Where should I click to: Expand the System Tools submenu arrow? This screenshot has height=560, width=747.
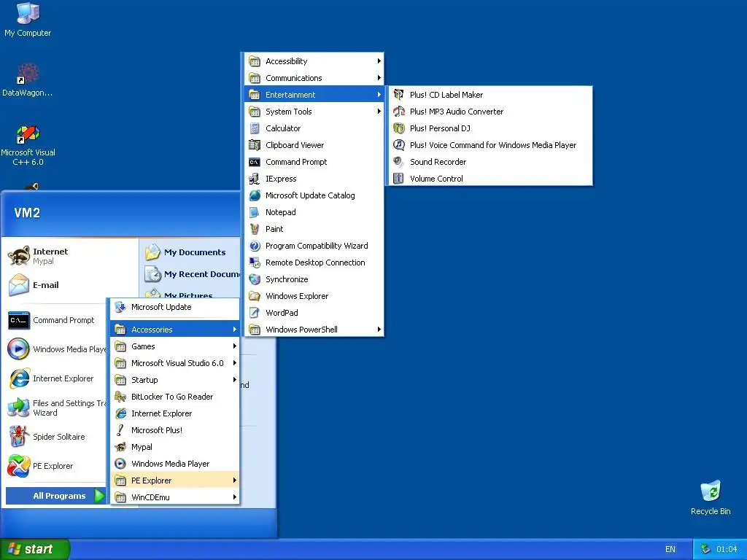(379, 112)
